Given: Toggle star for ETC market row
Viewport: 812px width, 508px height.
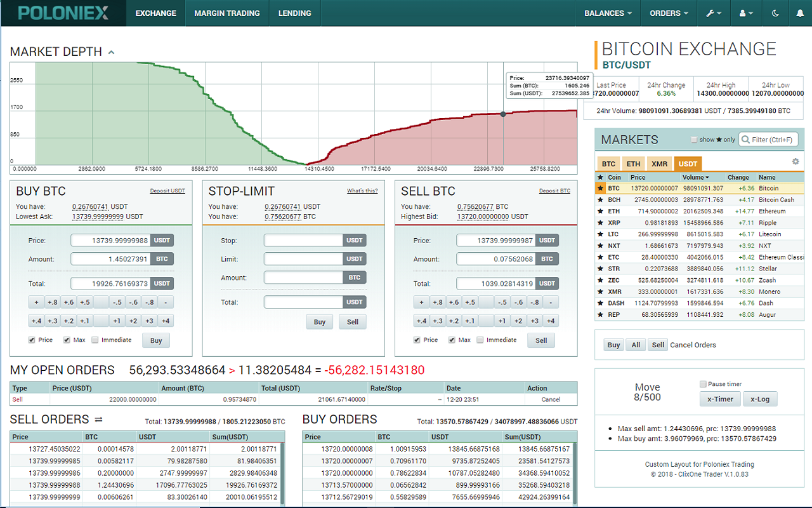Looking at the screenshot, I should (x=600, y=257).
